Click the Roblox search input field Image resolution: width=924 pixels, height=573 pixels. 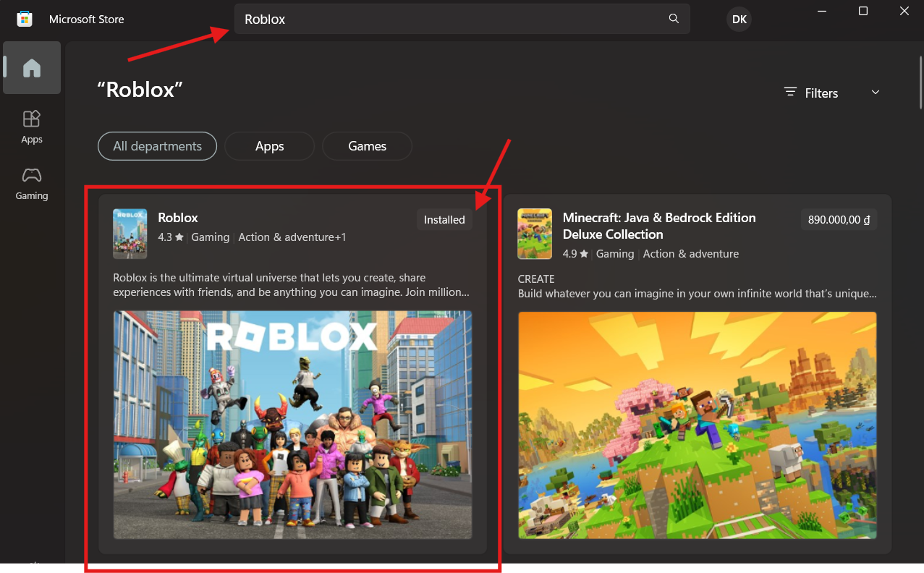tap(449, 20)
